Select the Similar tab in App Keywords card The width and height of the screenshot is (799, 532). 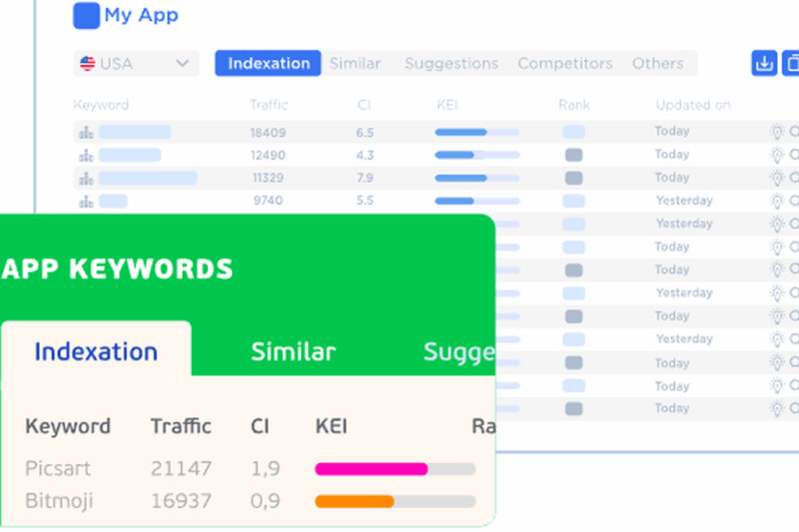click(x=294, y=351)
